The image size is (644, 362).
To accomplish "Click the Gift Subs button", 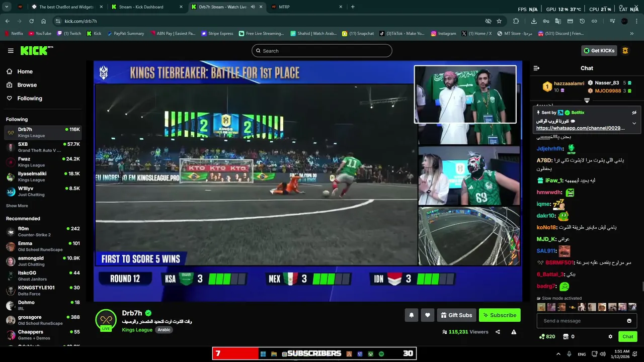I will [456, 315].
